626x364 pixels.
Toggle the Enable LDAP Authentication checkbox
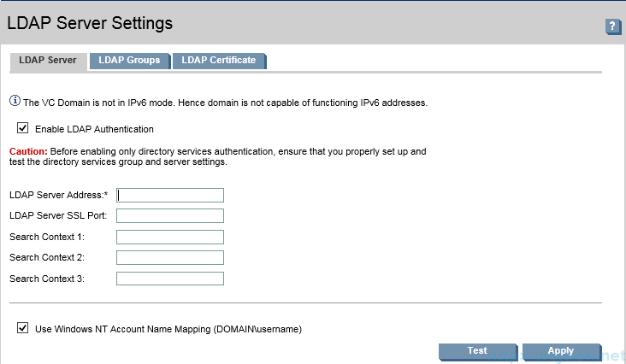tap(22, 129)
